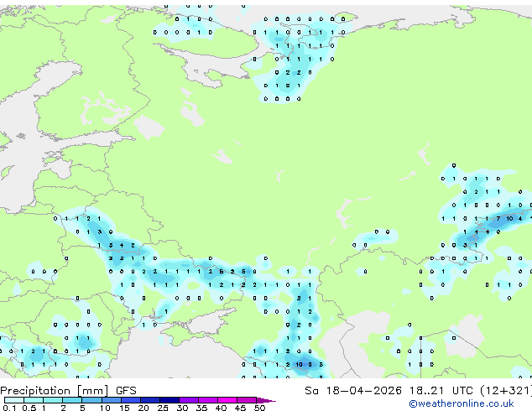
Task: Click the '10' legend scale label
Action: tap(105, 408)
